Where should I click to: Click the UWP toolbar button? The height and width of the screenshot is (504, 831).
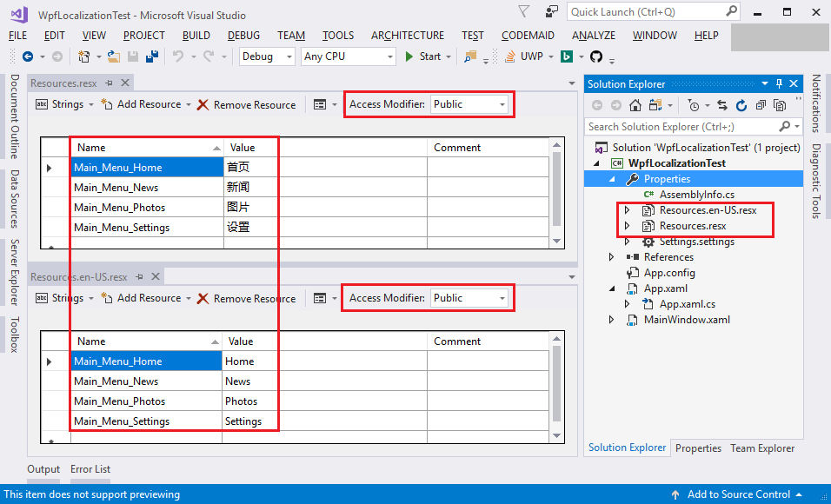click(x=525, y=56)
